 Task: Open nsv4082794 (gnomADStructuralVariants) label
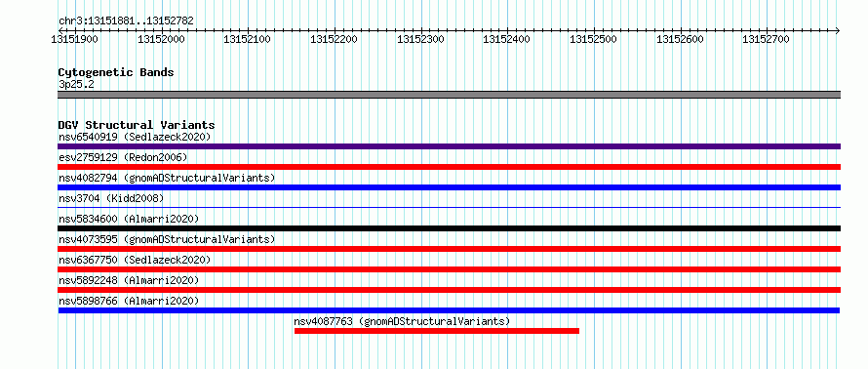click(x=167, y=178)
